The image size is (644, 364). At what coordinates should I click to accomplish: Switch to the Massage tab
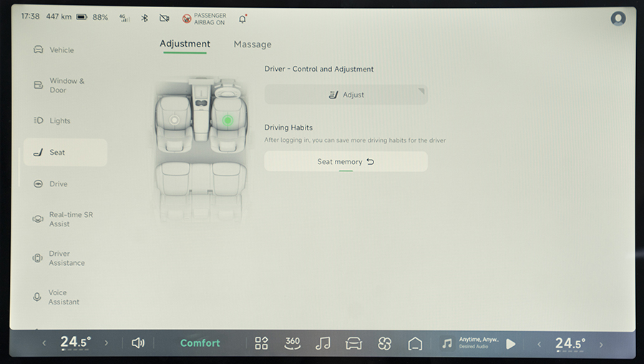click(253, 44)
